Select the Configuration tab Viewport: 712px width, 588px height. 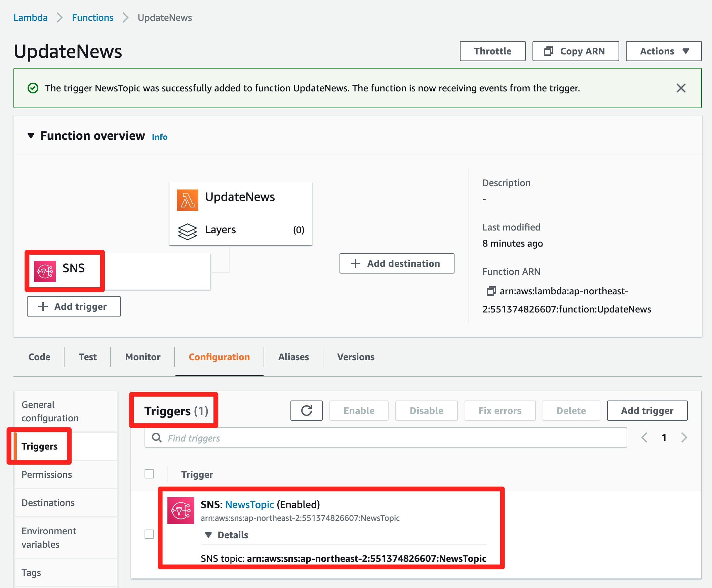[219, 356]
